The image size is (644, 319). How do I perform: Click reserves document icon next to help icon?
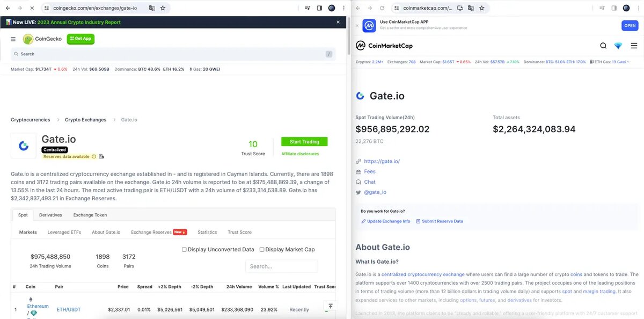(101, 156)
